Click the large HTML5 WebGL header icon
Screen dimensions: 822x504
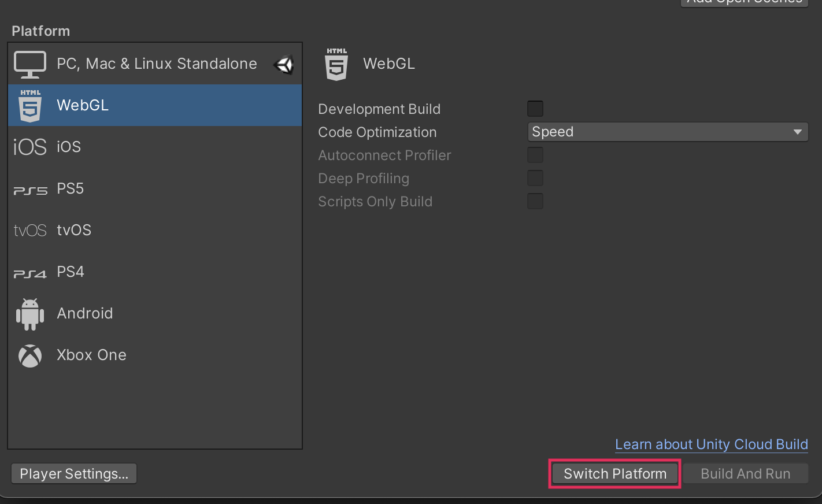pos(336,64)
